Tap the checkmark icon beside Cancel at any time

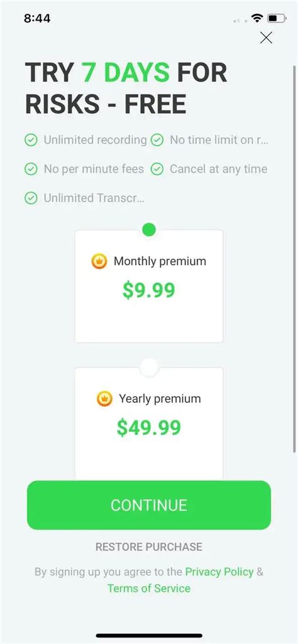pyautogui.click(x=157, y=169)
